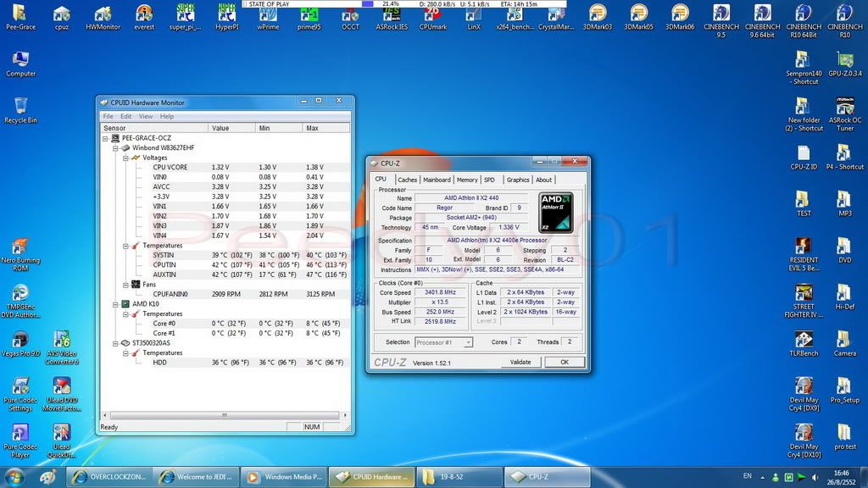This screenshot has width=868, height=488.
Task: Launch the TLRBench desktop icon
Action: point(804,344)
